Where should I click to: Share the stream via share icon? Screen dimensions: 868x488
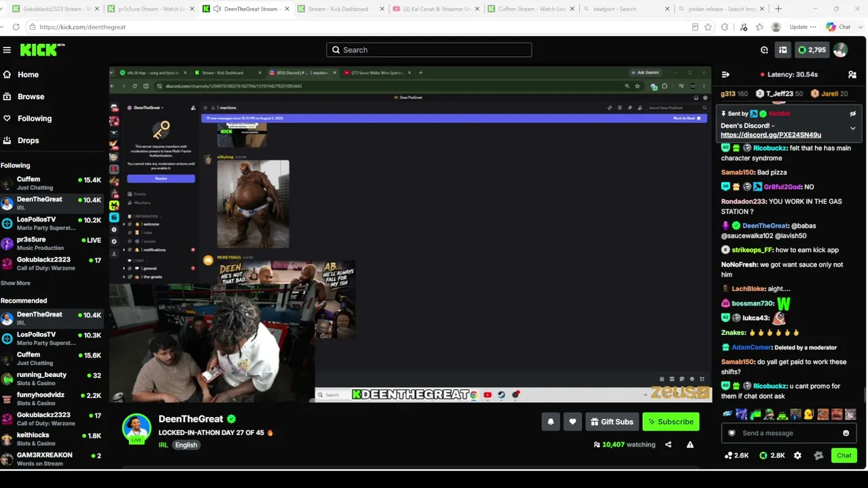(669, 445)
